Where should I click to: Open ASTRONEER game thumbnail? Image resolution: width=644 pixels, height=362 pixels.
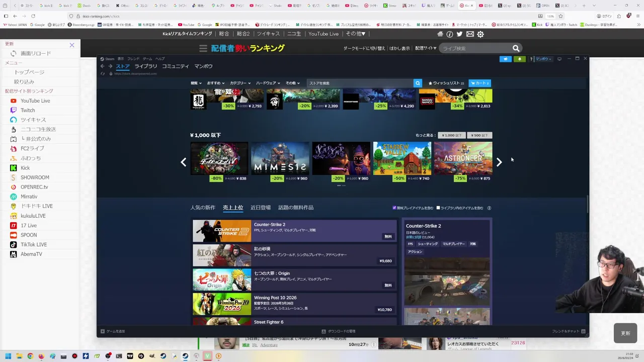[463, 158]
